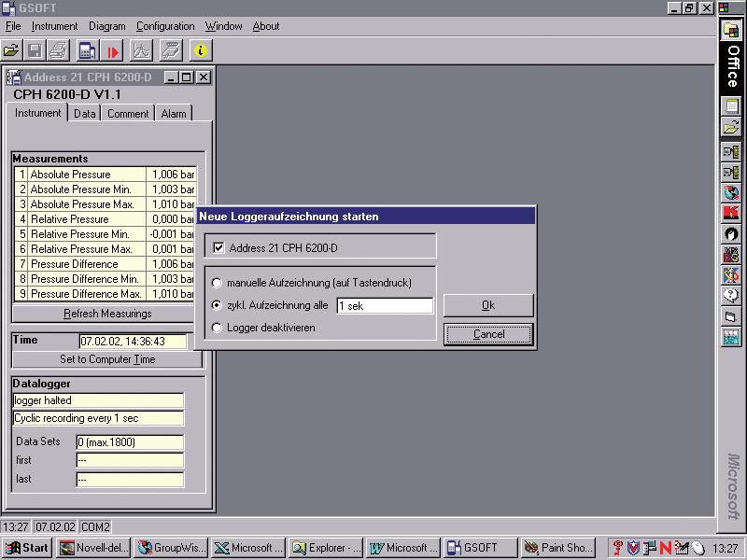Viewport: 747px width, 560px height.
Task: Click Office bar black circle icon
Action: (731, 234)
